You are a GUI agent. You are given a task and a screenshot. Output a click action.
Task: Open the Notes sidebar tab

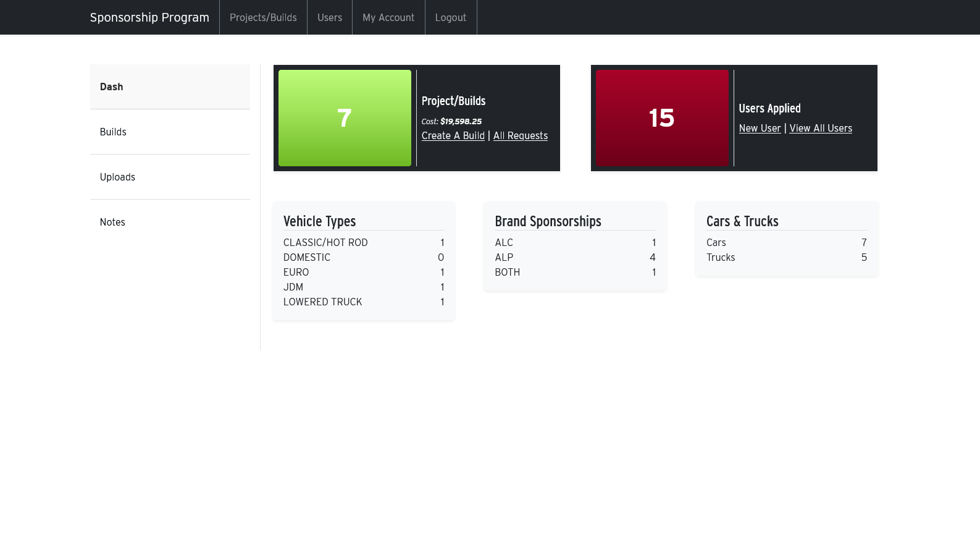click(170, 222)
